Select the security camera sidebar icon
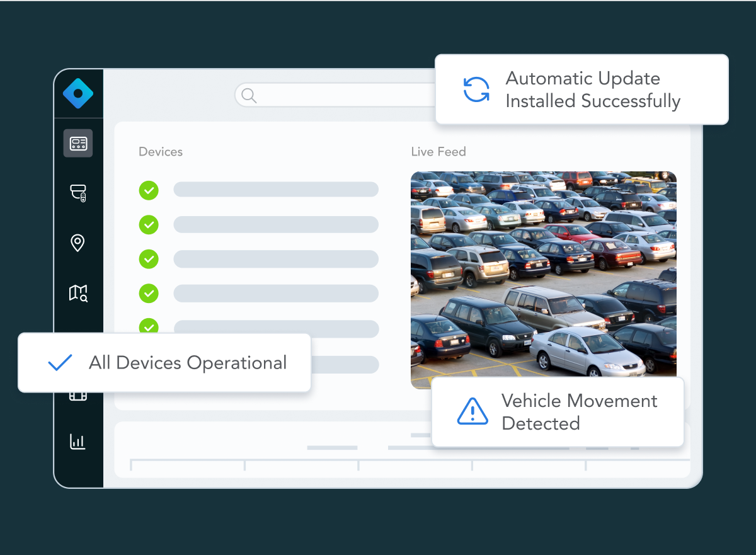 click(78, 193)
